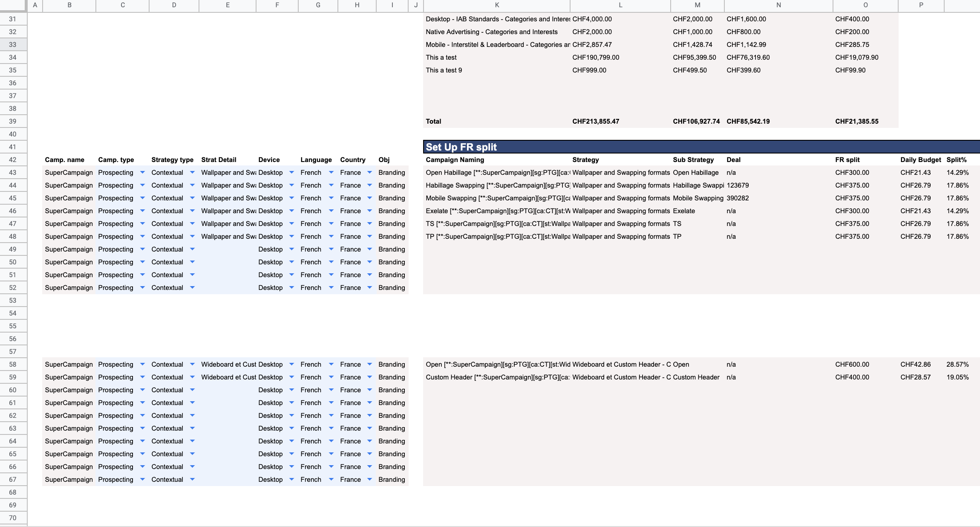The height and width of the screenshot is (527, 980).
Task: Select total value CHF106,927.74
Action: click(698, 122)
